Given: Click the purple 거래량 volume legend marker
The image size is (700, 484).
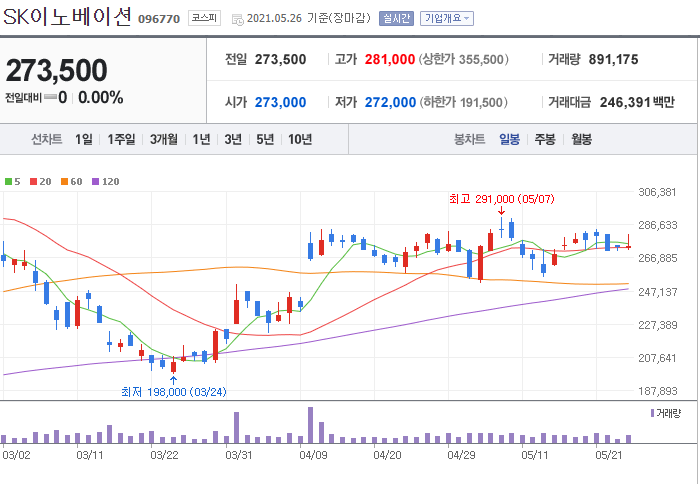Looking at the screenshot, I should [x=653, y=413].
